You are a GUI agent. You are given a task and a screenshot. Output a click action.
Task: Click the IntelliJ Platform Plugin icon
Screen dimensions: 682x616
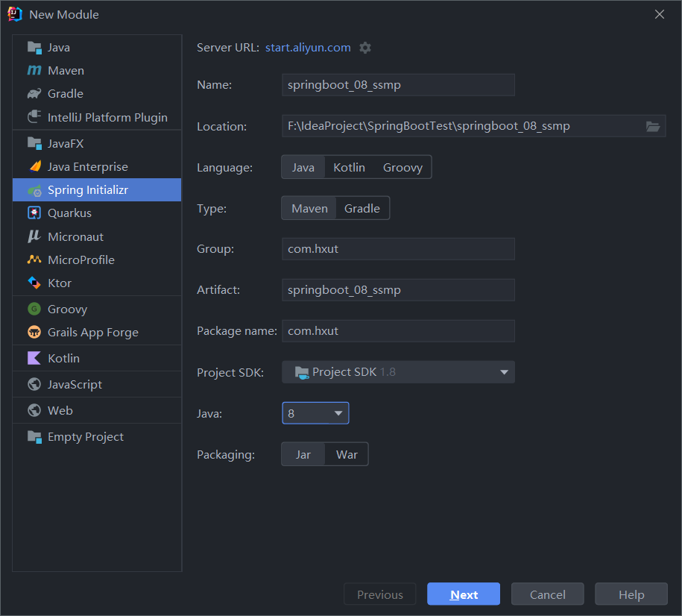(34, 116)
